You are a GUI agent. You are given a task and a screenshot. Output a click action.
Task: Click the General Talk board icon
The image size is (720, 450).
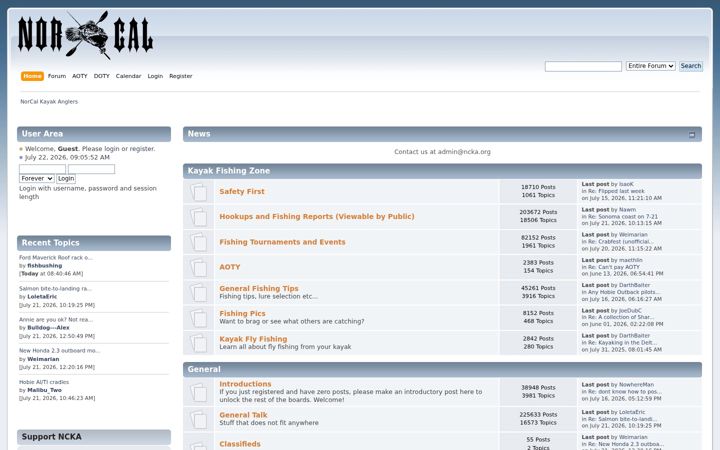click(x=198, y=419)
